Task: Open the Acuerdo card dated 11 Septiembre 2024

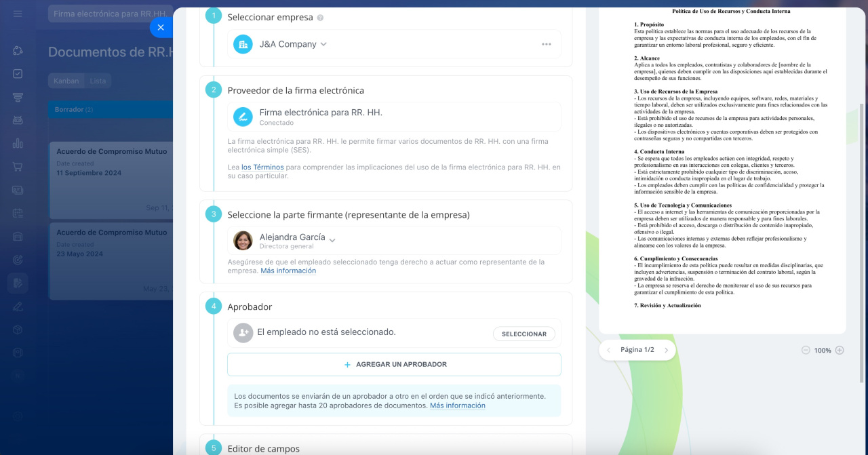Action: (x=111, y=179)
